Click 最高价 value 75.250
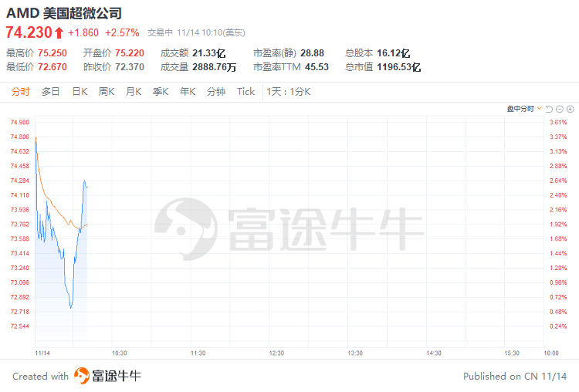 (52, 53)
